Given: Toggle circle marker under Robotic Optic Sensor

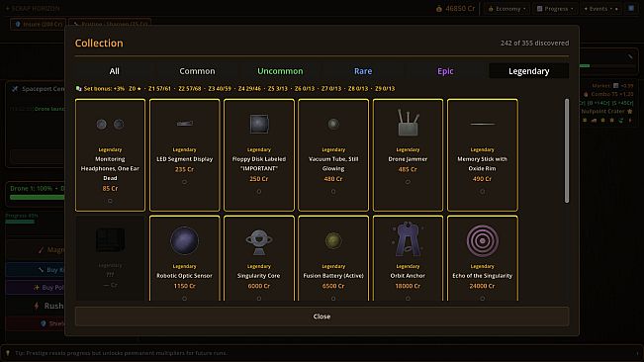Looking at the screenshot, I should (x=184, y=299).
